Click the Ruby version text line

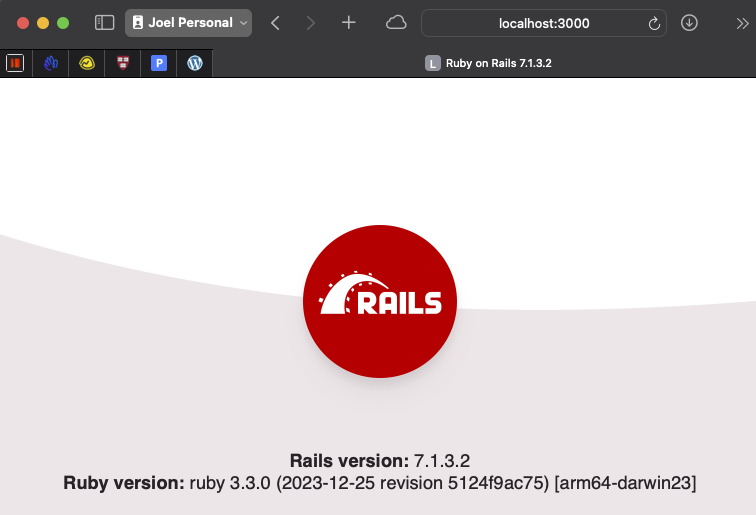point(379,483)
